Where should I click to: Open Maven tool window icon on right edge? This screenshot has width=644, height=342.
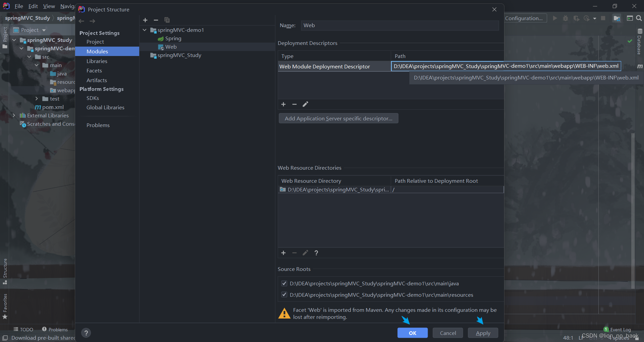coord(640,66)
